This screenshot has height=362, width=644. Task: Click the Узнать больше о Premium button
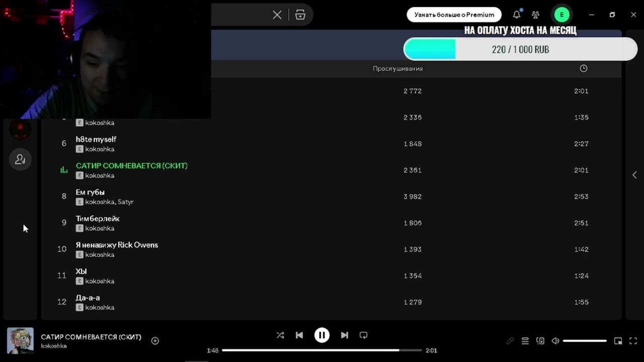[454, 15]
